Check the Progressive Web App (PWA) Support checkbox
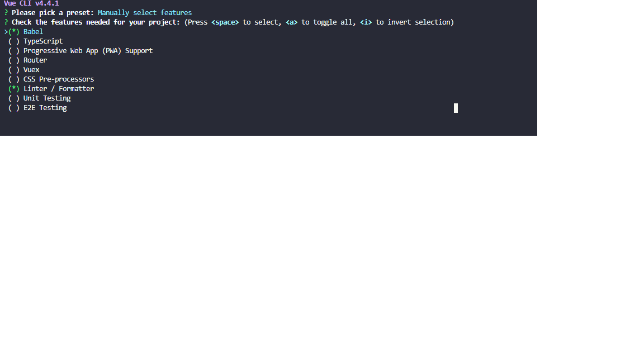This screenshot has width=644, height=362. 14,51
